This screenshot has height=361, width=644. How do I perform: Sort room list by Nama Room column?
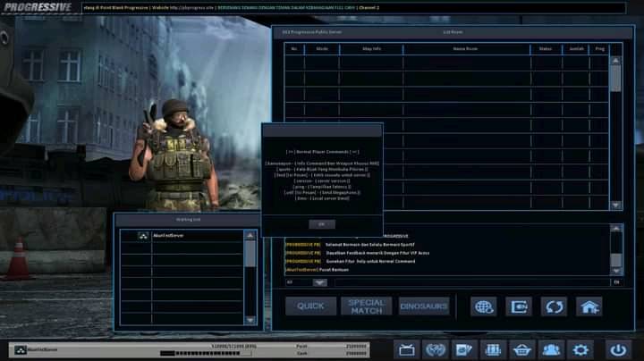pos(466,49)
